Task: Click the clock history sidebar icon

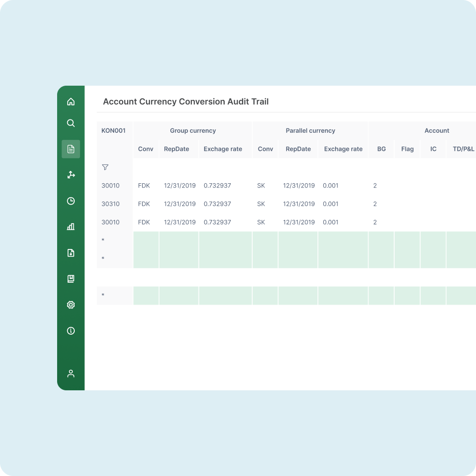Action: tap(71, 201)
